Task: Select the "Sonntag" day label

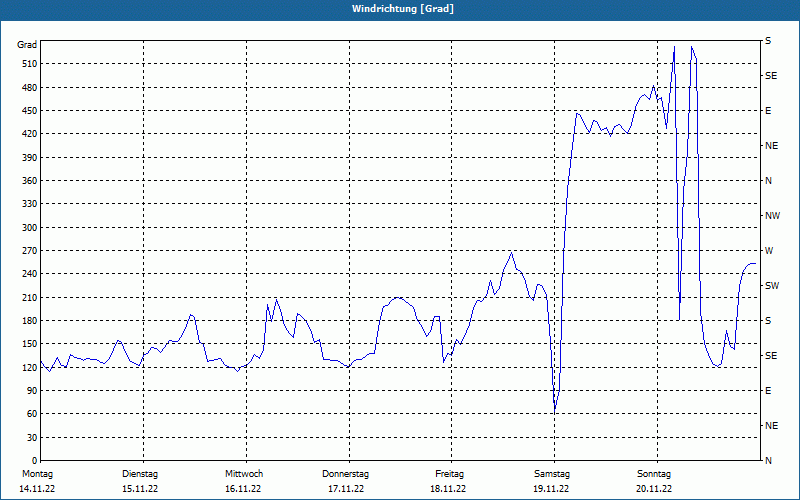Action: click(654, 474)
